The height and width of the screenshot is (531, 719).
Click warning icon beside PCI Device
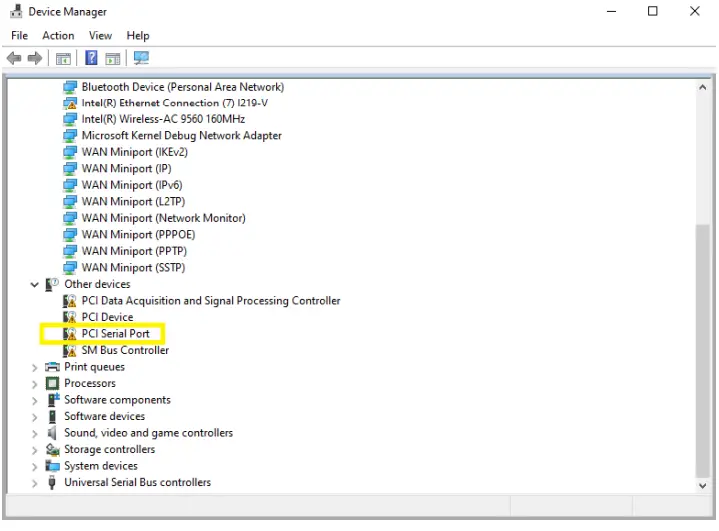point(70,317)
